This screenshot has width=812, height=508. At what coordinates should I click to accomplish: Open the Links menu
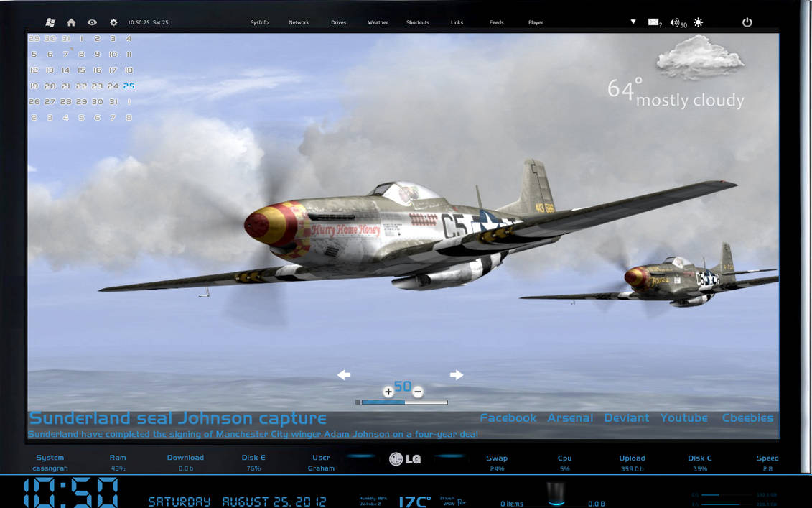(x=457, y=22)
